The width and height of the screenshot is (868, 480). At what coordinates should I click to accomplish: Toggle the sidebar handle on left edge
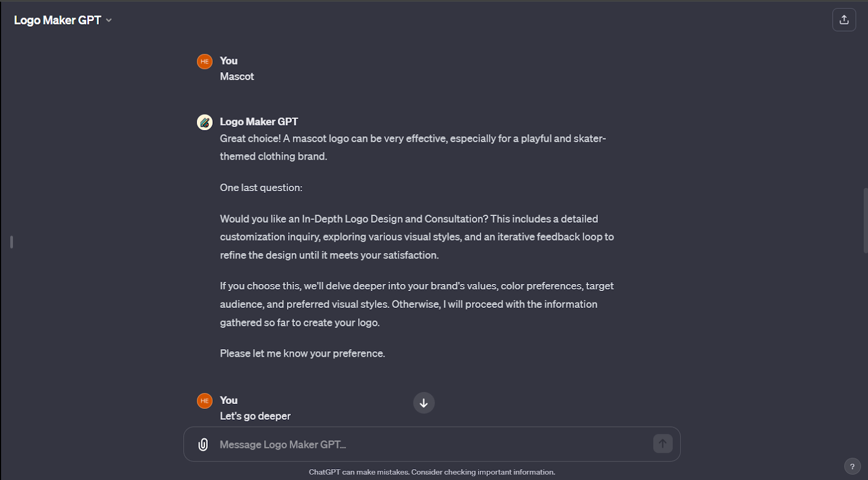pos(11,242)
